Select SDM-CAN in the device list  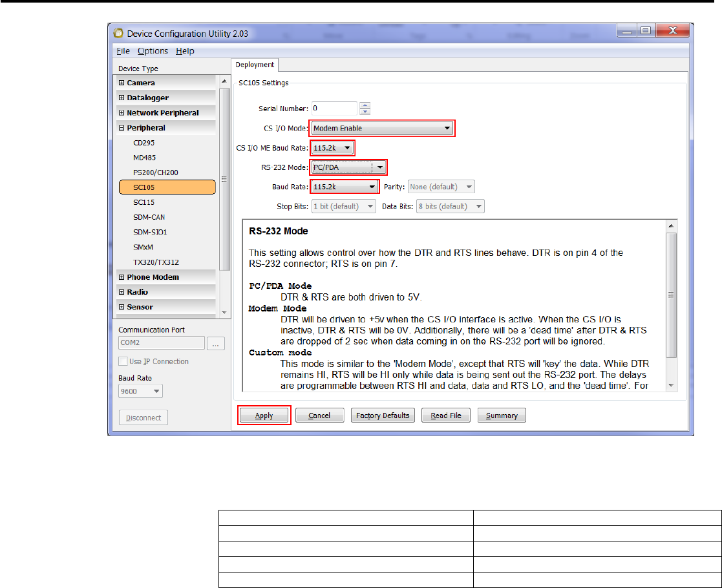149,217
